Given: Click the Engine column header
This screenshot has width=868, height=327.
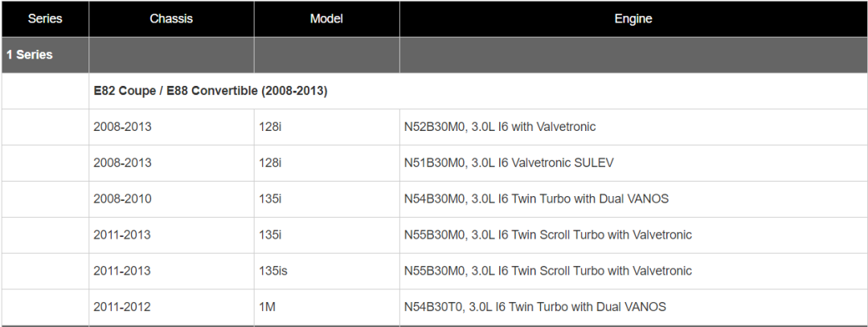Looking at the screenshot, I should point(633,18).
